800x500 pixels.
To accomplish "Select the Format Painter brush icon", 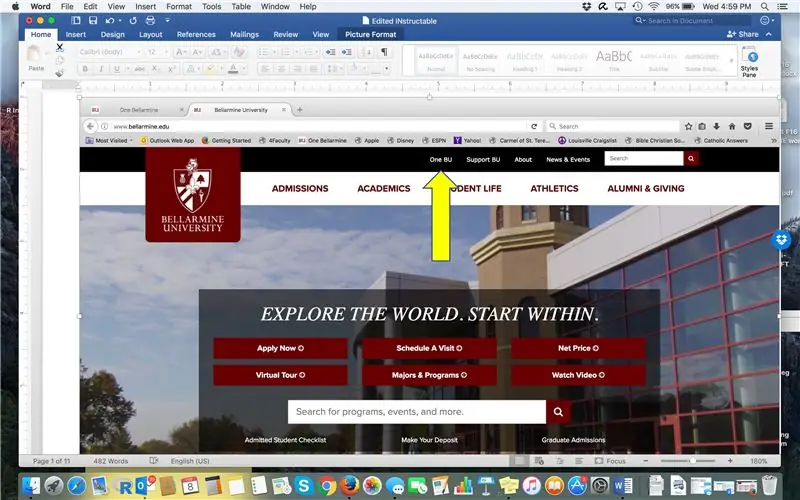I will click(x=60, y=73).
